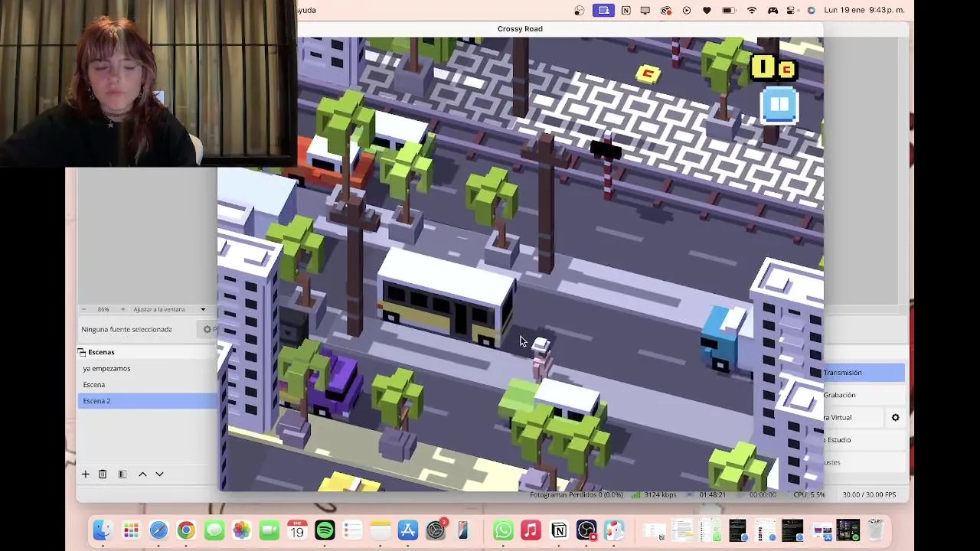Open the Ayuda menu

point(306,10)
